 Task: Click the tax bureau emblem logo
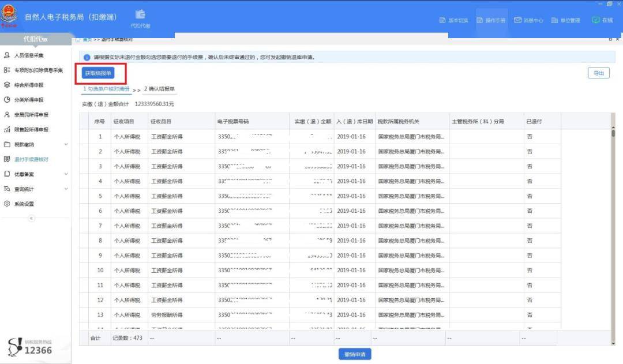click(x=9, y=16)
